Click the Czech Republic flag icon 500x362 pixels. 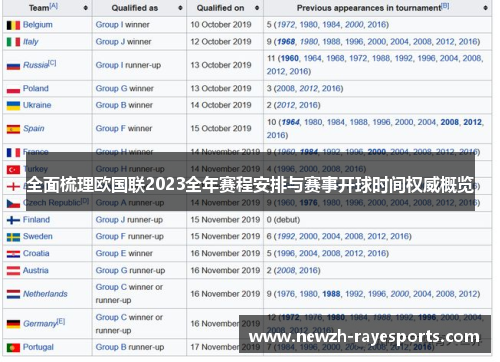pos(13,203)
